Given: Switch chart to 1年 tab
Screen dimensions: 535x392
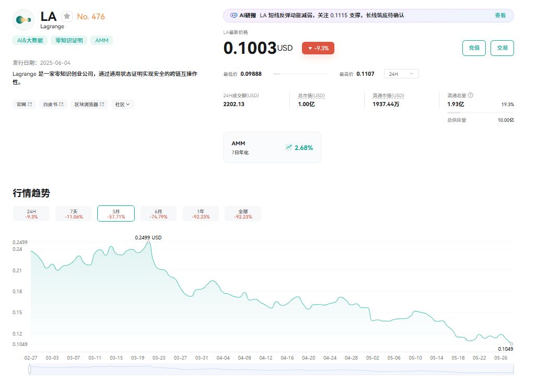Looking at the screenshot, I should click(201, 214).
